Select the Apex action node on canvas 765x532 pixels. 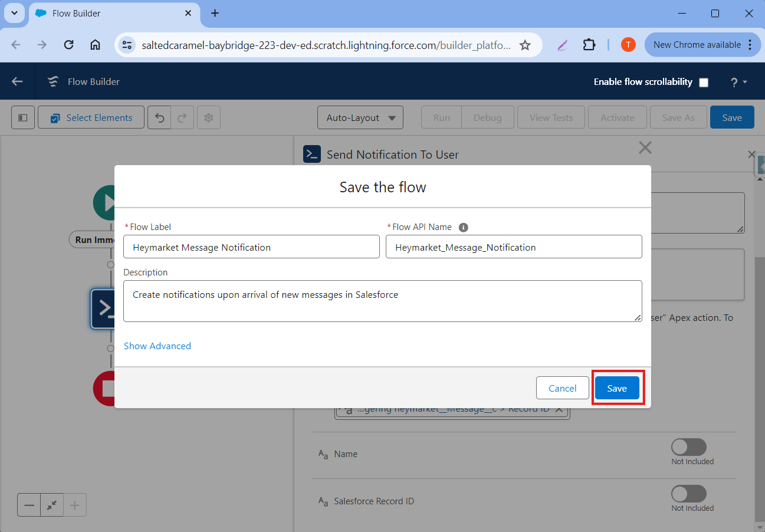click(103, 308)
